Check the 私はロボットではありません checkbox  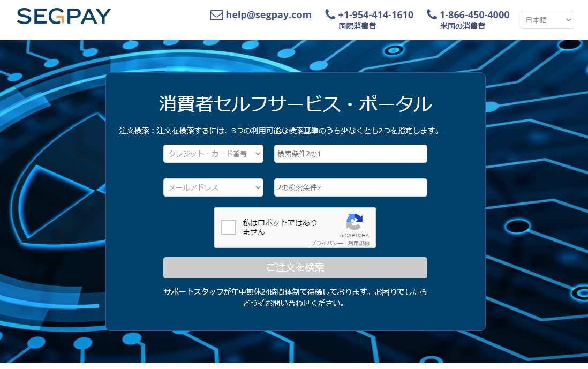pyautogui.click(x=229, y=227)
